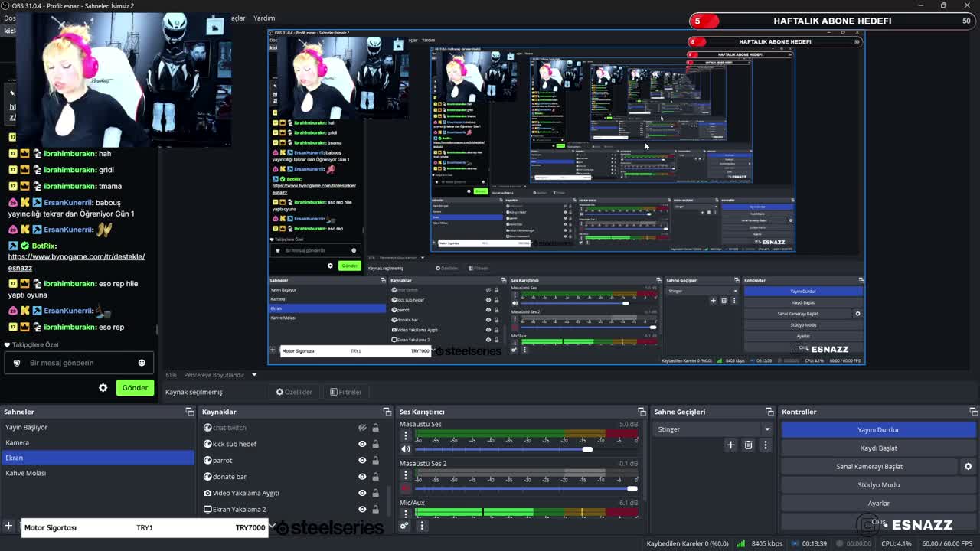Image resolution: width=980 pixels, height=551 pixels.
Task: Open the Stinger transition dropdown
Action: pyautogui.click(x=713, y=429)
